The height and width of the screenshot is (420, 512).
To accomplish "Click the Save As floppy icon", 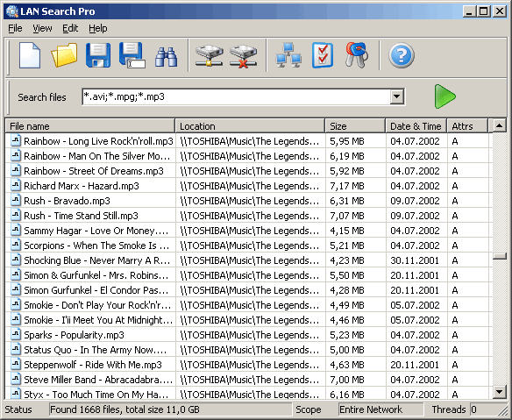I will tap(132, 55).
